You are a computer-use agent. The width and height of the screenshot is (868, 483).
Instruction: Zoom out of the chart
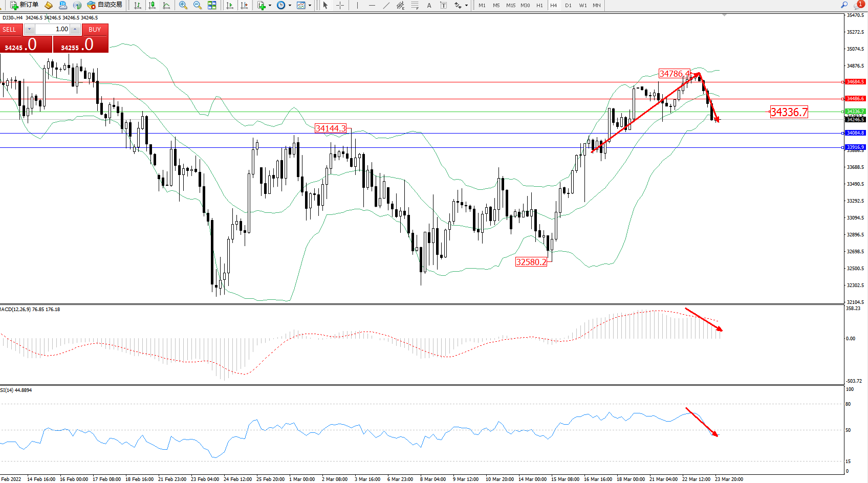(197, 5)
